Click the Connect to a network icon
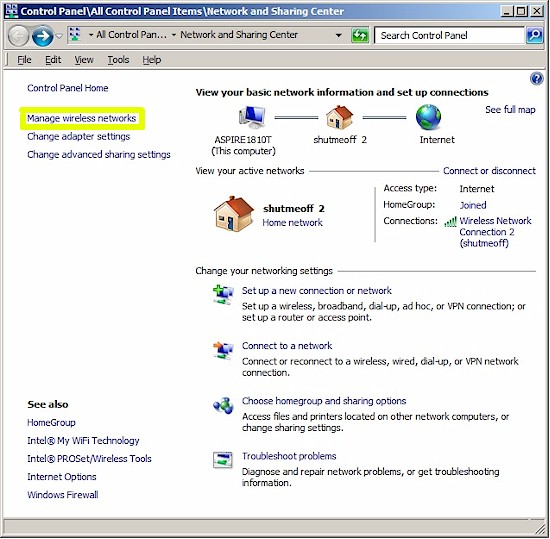Screen dimensions: 550x539 coord(223,350)
